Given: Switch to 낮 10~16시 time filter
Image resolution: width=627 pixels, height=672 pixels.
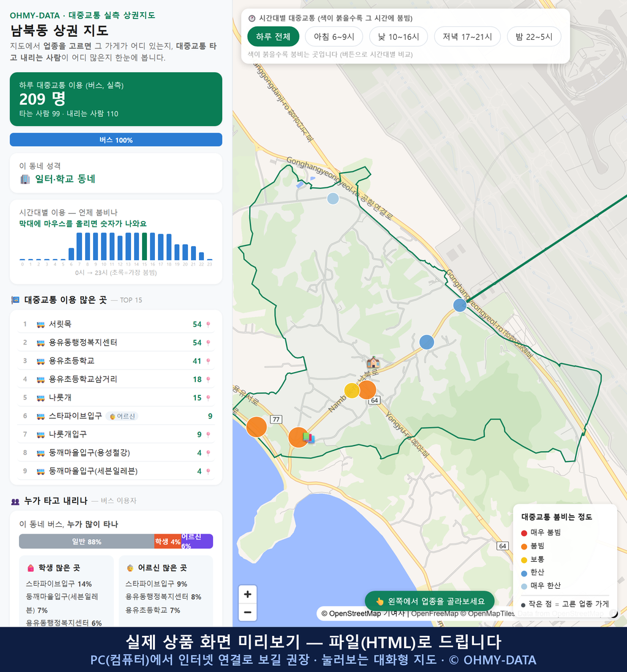Looking at the screenshot, I should [399, 37].
